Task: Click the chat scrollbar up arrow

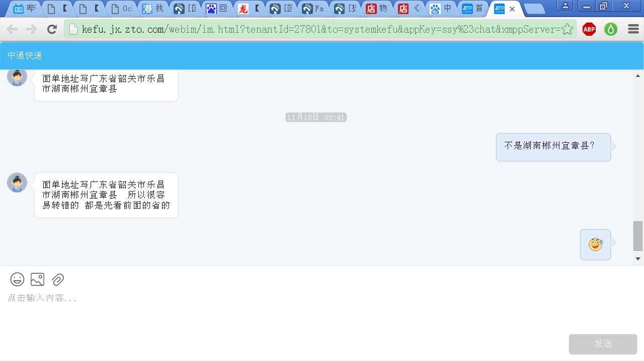Action: [x=638, y=76]
